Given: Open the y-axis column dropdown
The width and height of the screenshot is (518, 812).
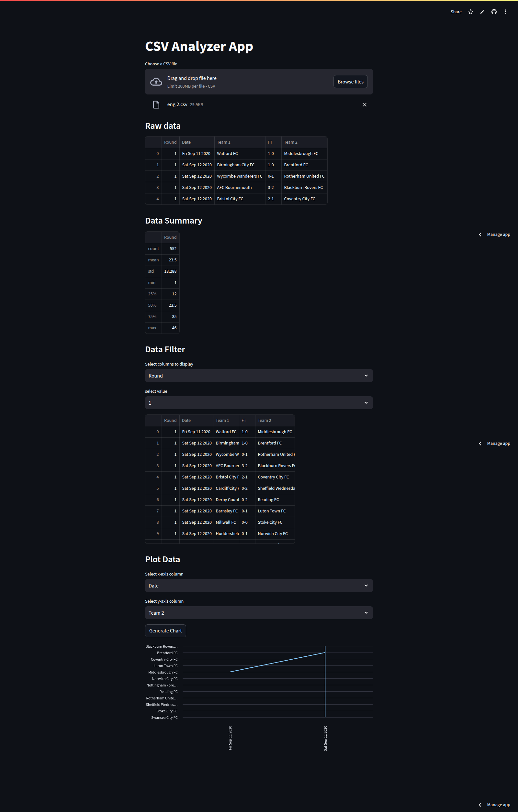Looking at the screenshot, I should pos(258,613).
